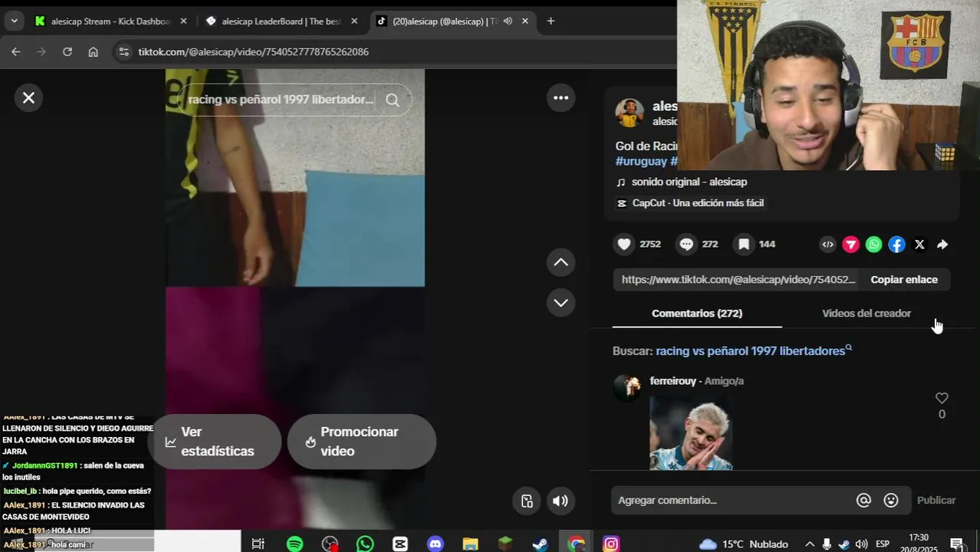Click the tiktok.com address bar URL
Image resolution: width=980 pixels, height=552 pixels.
point(253,52)
